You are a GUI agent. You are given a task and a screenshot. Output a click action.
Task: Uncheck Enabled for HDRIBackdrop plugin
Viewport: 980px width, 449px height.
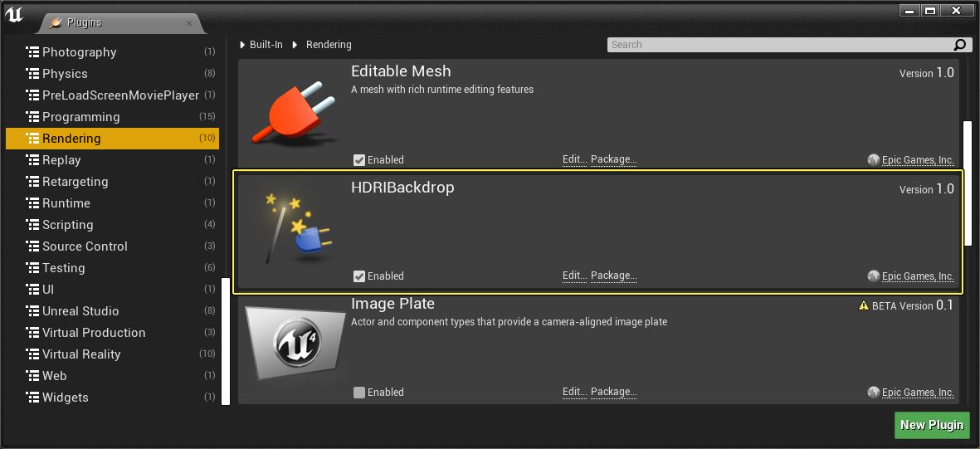tap(359, 276)
